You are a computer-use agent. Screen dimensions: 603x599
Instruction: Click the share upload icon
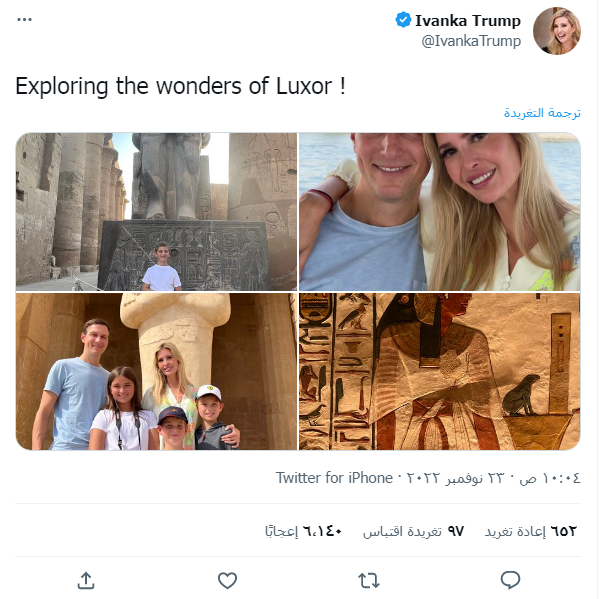pyautogui.click(x=86, y=580)
